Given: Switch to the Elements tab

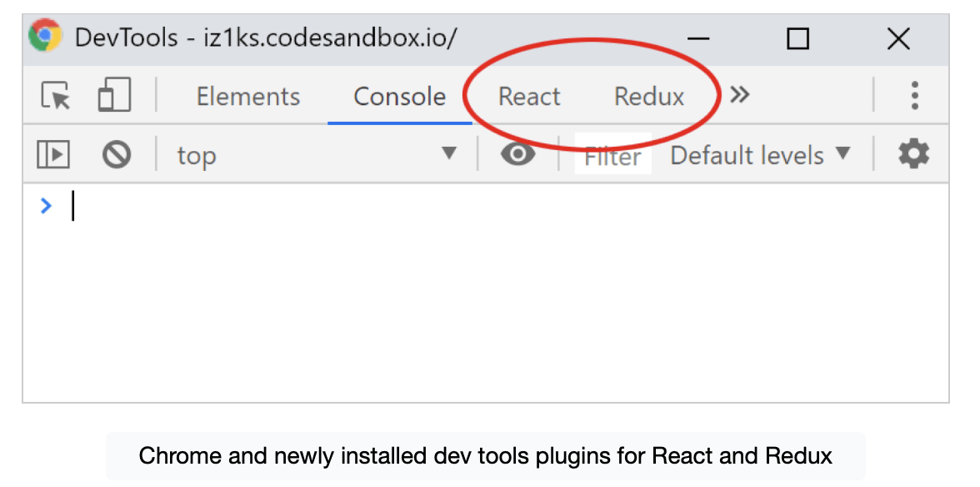Looking at the screenshot, I should point(248,97).
